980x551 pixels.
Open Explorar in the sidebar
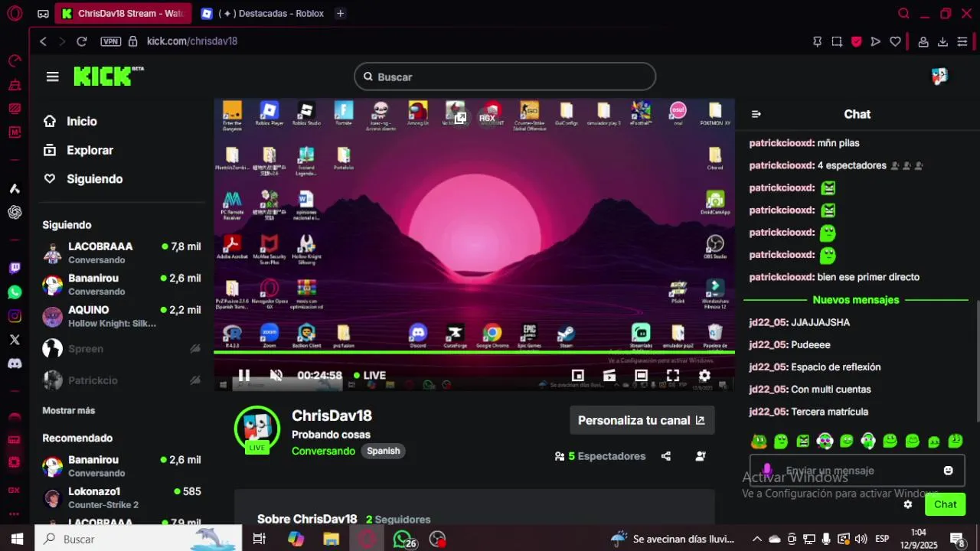78,150
